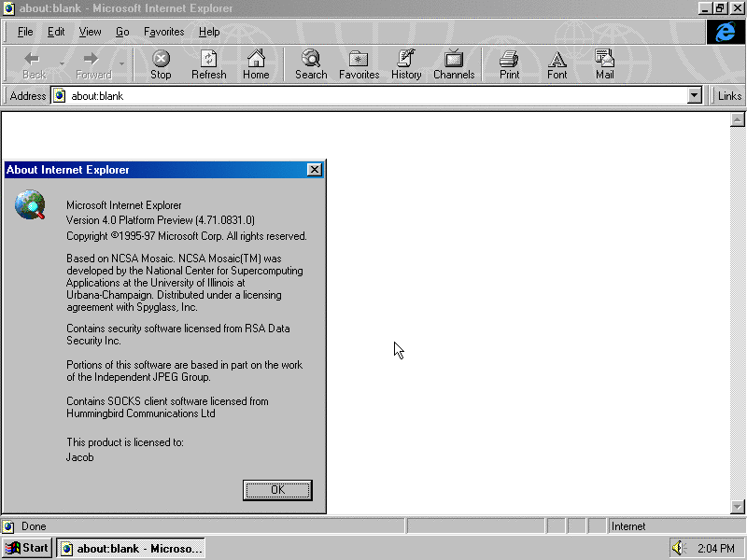
Task: Click the clock showing 2:04 PM
Action: [x=716, y=548]
